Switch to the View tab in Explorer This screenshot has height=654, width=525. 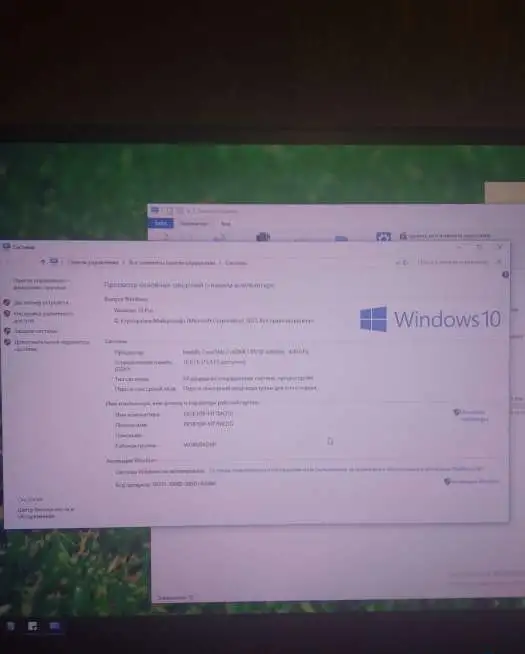click(226, 224)
